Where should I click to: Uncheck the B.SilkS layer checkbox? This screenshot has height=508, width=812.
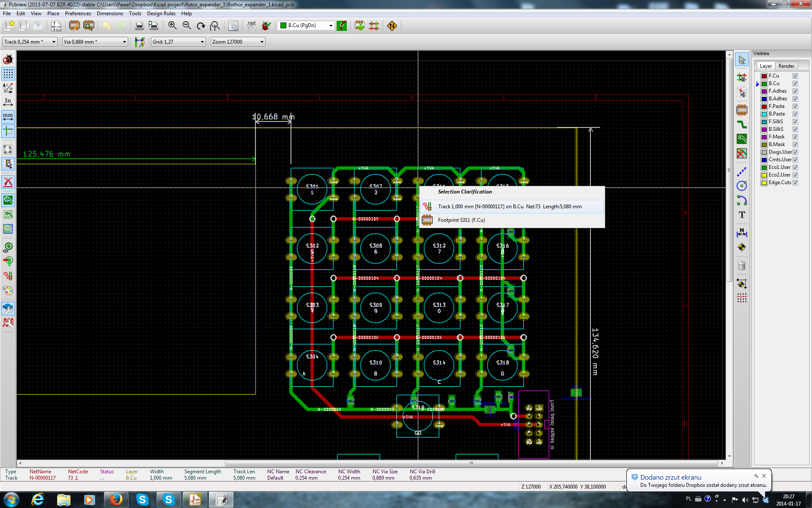(795, 130)
